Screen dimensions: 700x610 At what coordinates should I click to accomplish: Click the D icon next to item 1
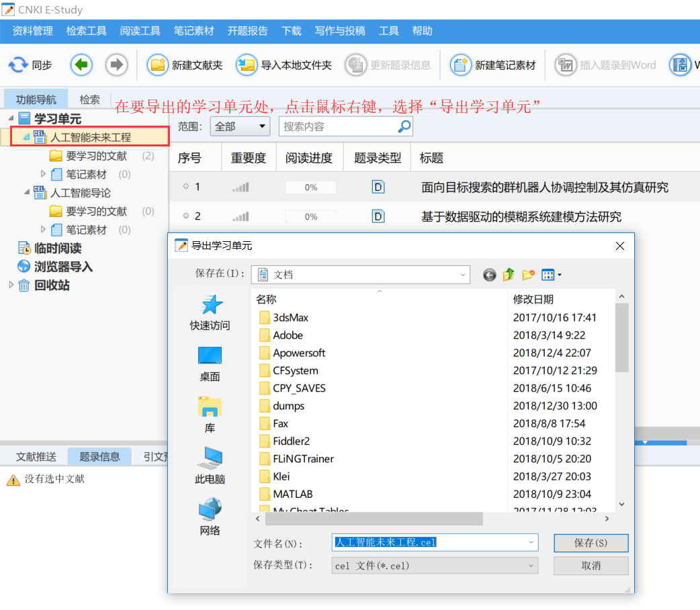click(378, 187)
